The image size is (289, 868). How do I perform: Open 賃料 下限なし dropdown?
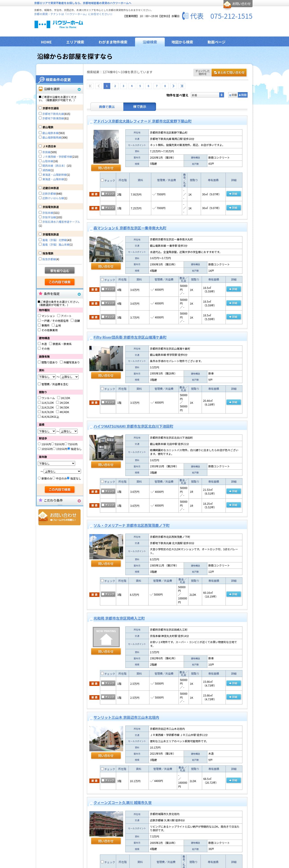pyautogui.click(x=47, y=377)
